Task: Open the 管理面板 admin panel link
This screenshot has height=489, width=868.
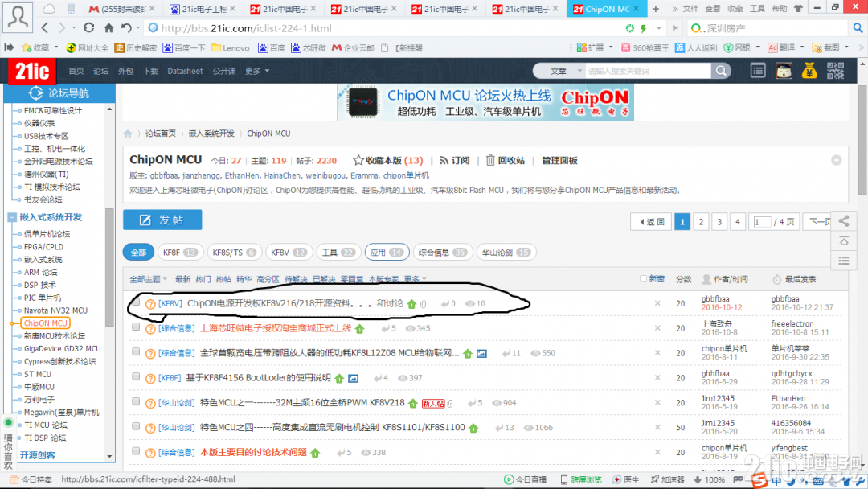Action: [x=559, y=161]
